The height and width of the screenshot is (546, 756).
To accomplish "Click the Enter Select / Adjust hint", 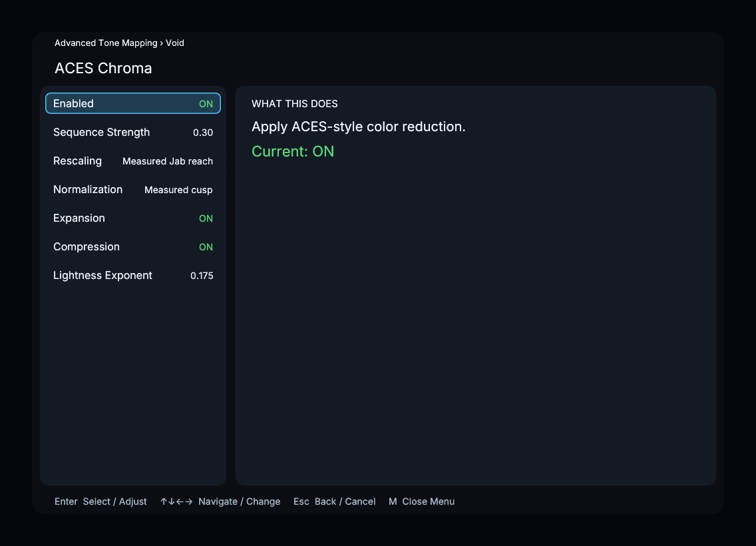I will point(100,501).
